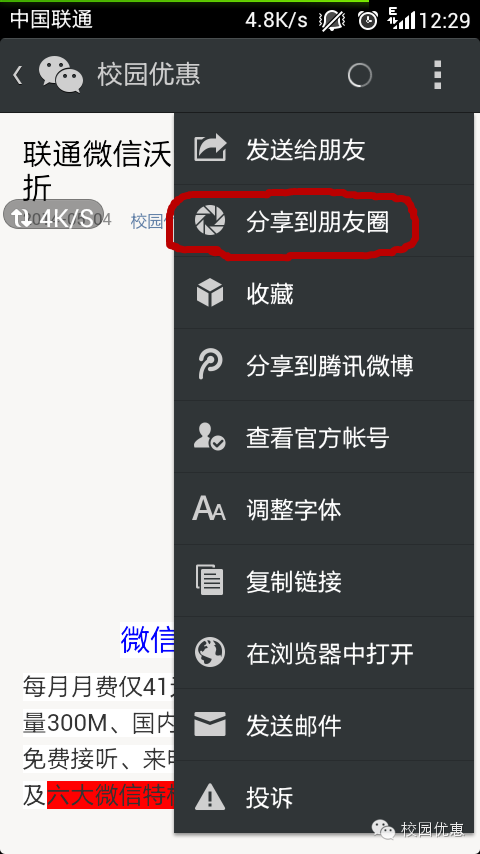This screenshot has height=854, width=480.
Task: Tap the share arrow icon for 发送给朋友
Action: (x=210, y=149)
